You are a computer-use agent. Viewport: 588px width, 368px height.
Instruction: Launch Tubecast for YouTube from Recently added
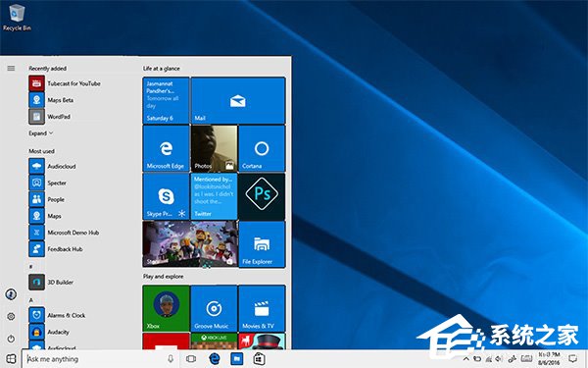coord(65,83)
